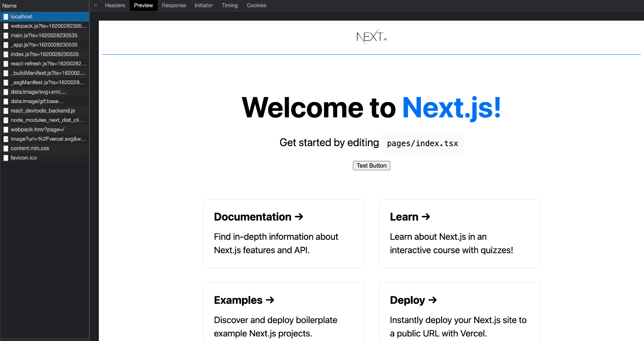Viewport: 644px width, 341px height.
Task: Select the webpack-hmr?page=/ request
Action: click(x=45, y=130)
